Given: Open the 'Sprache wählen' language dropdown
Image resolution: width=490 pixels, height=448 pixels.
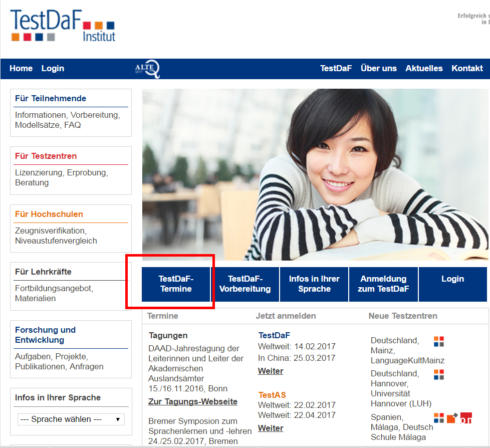Looking at the screenshot, I should pos(71,419).
